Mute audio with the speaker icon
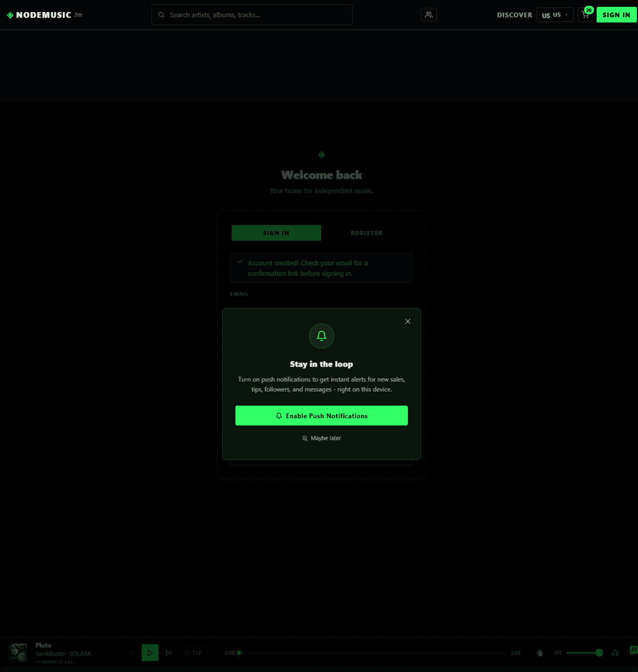This screenshot has width=638, height=672. 558,653
